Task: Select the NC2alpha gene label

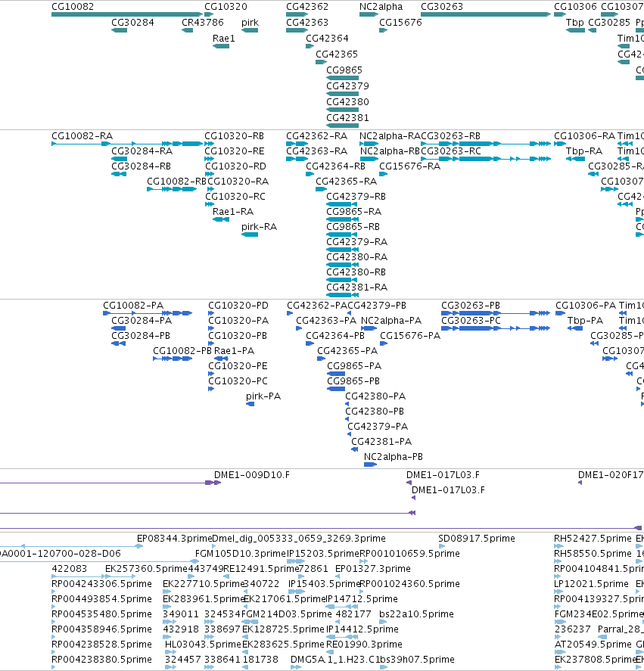Action: tap(381, 7)
